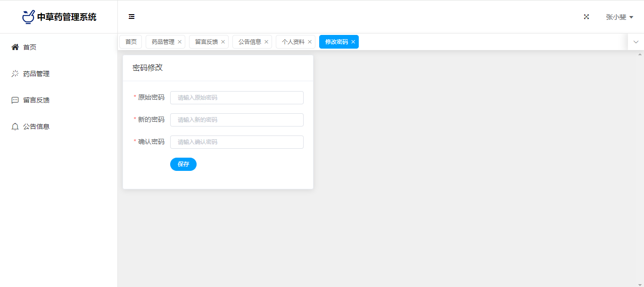Close the 个人资料 tab
Viewport: 644px width, 287px height.
(x=310, y=42)
